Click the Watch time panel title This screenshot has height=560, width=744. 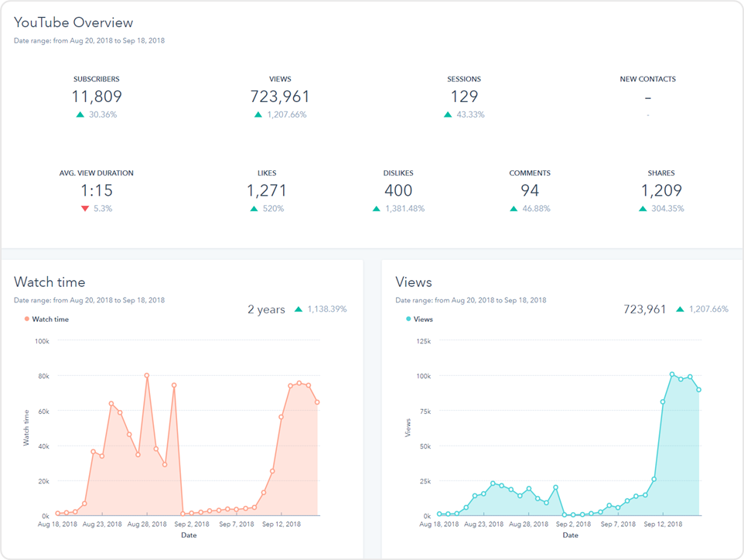pyautogui.click(x=49, y=282)
